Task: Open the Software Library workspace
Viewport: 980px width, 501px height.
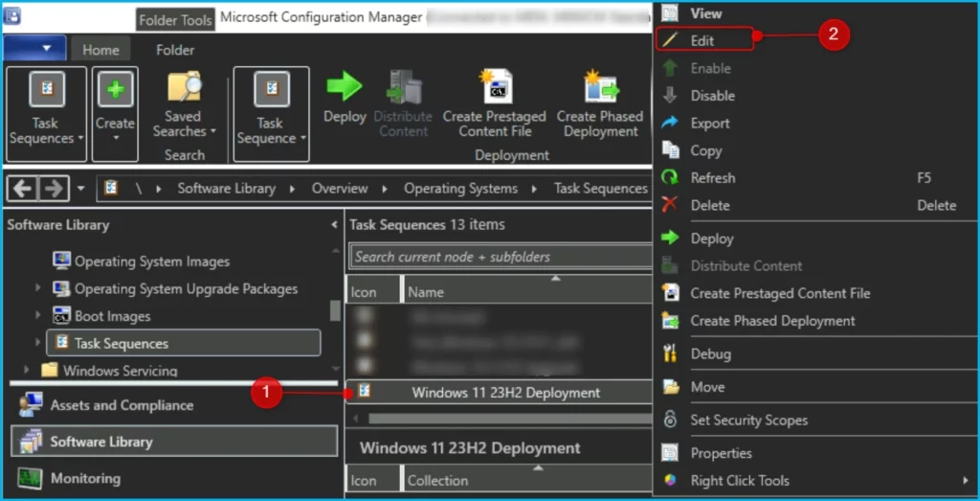Action: tap(174, 442)
